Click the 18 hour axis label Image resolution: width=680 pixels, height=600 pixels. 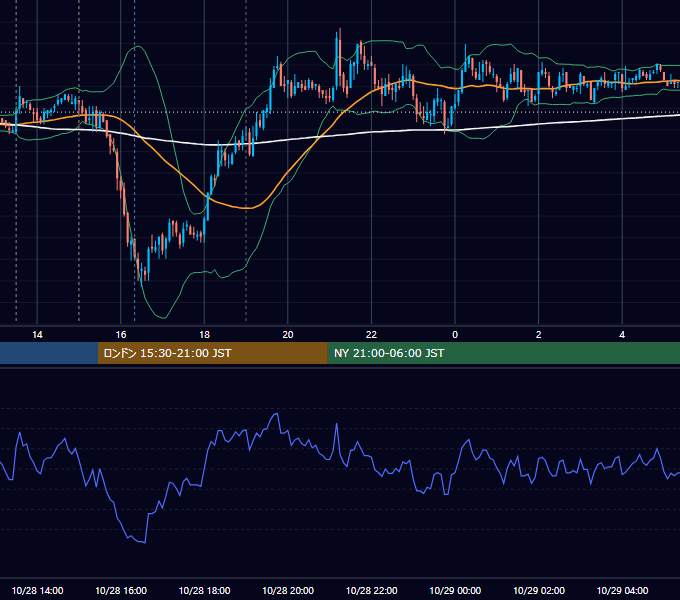coord(204,335)
